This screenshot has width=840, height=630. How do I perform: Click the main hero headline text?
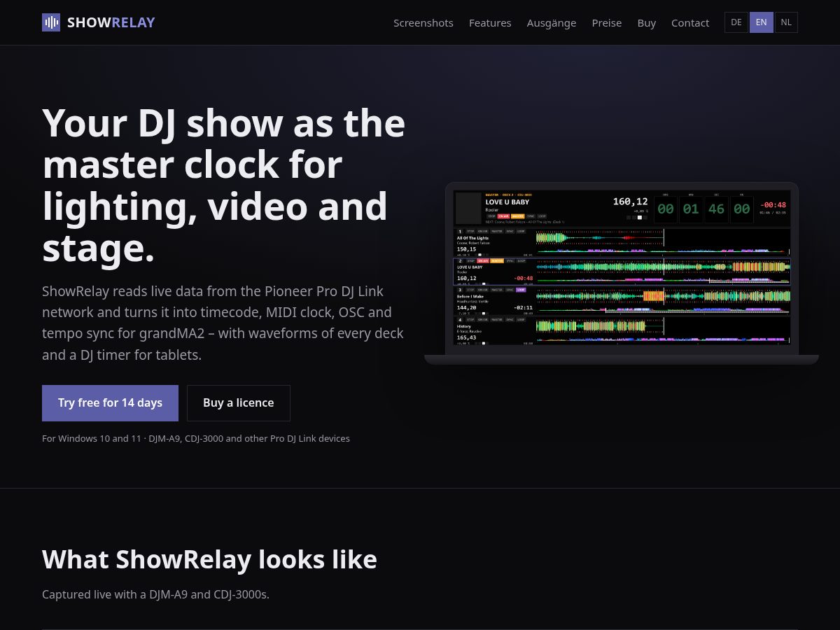click(224, 185)
